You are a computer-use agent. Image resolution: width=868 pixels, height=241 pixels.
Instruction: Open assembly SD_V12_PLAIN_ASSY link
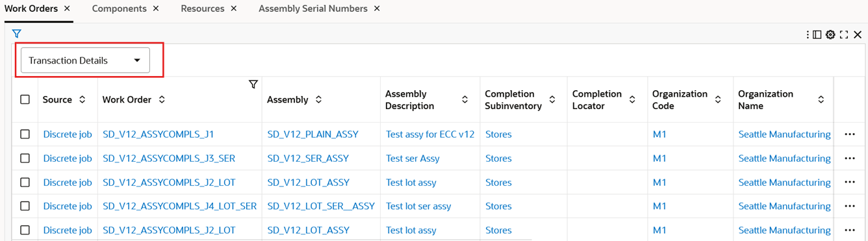[313, 134]
